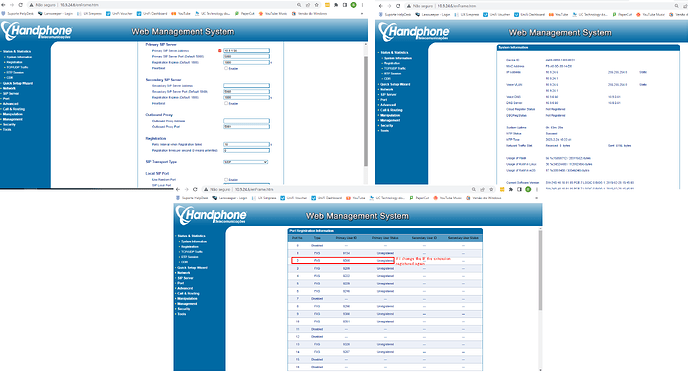
Task: Click System Information link in top-right sidebar
Action: [397, 58]
